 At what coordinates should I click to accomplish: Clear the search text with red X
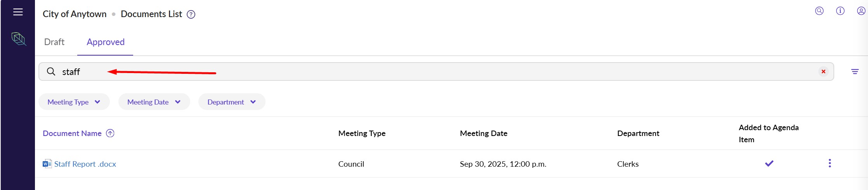[823, 71]
